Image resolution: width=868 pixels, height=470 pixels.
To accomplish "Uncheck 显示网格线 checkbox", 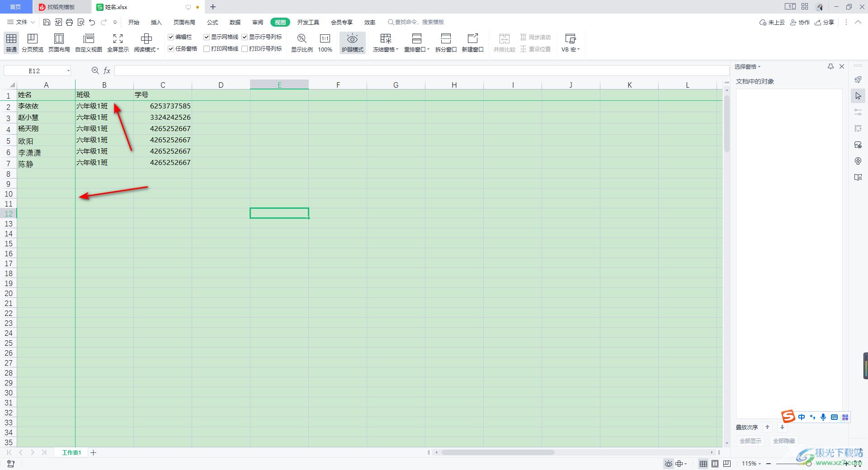I will (x=207, y=37).
